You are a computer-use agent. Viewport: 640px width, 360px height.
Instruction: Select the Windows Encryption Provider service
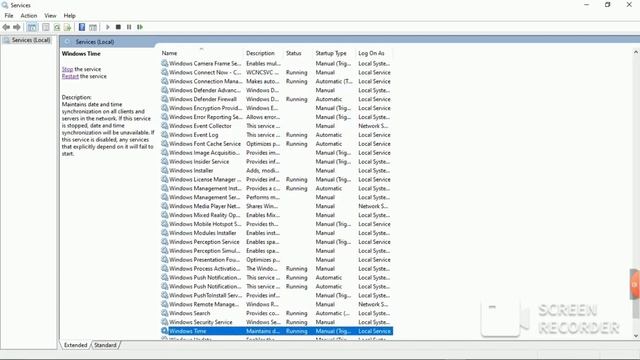(x=276, y=108)
